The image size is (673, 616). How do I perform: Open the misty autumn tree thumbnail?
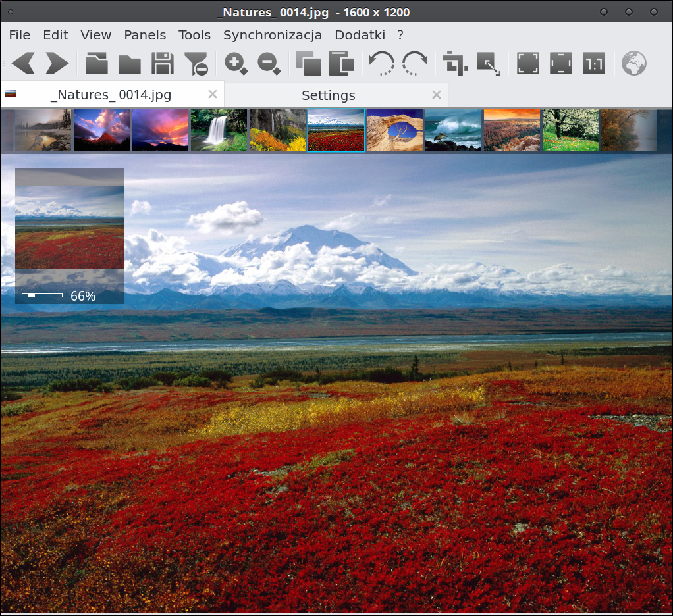629,130
